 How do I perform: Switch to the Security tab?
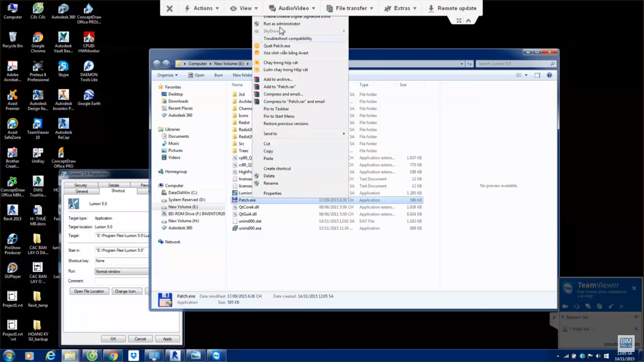pos(80,185)
